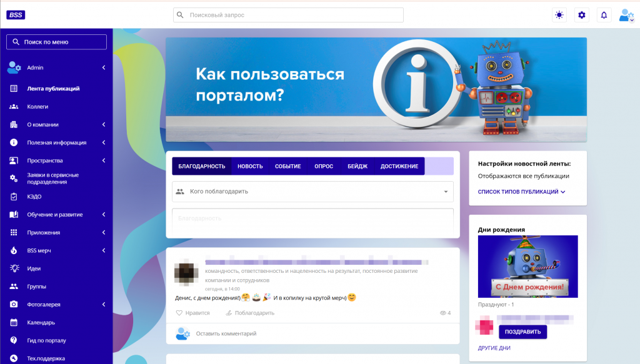Open settings via the gear icon
The image size is (640, 364).
pyautogui.click(x=582, y=15)
